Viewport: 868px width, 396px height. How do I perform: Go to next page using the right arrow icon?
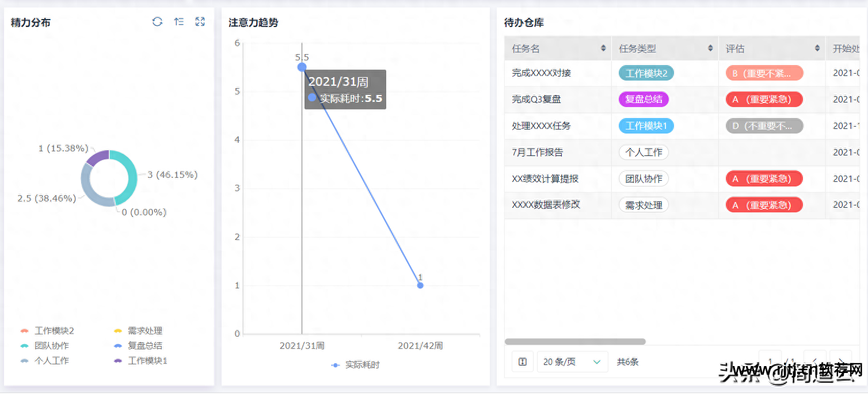point(841,360)
